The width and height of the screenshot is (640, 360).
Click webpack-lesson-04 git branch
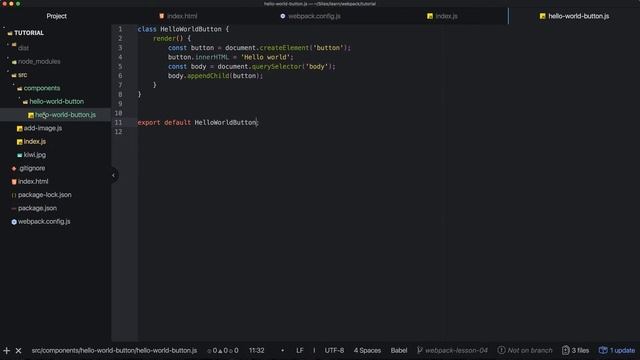point(456,351)
